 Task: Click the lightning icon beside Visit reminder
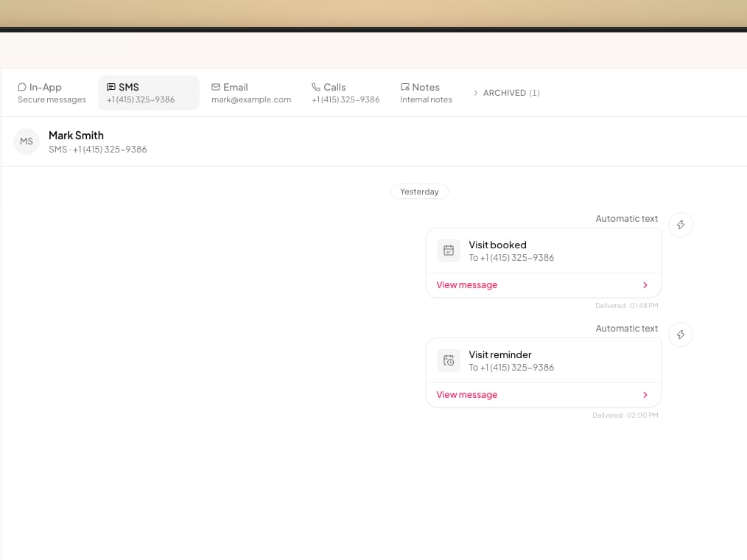pos(680,335)
